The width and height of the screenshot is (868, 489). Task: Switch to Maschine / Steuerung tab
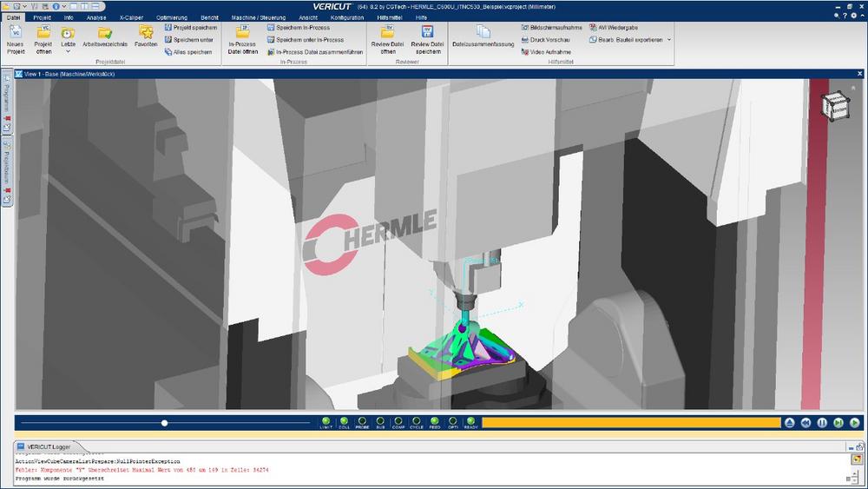[259, 17]
